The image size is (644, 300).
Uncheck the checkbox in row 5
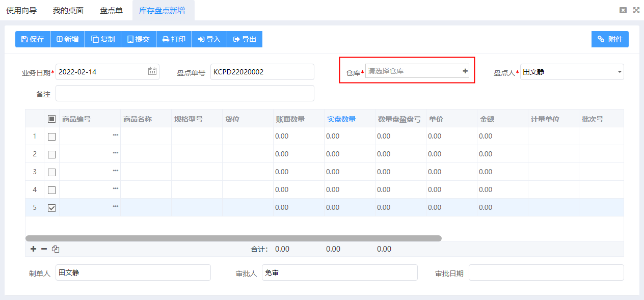point(51,208)
